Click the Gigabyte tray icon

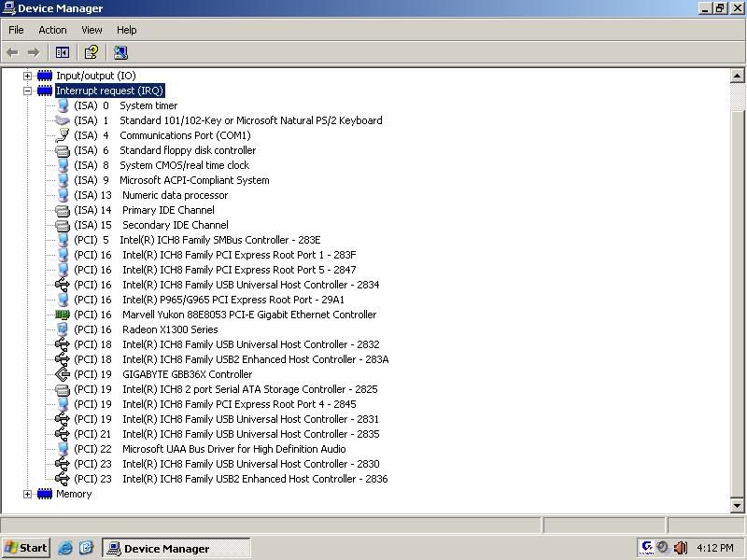coord(647,548)
